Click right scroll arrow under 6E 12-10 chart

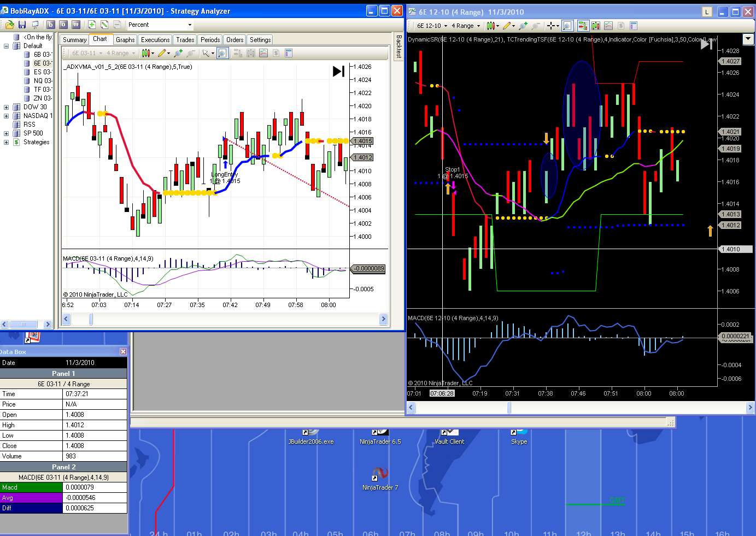pyautogui.click(x=750, y=408)
